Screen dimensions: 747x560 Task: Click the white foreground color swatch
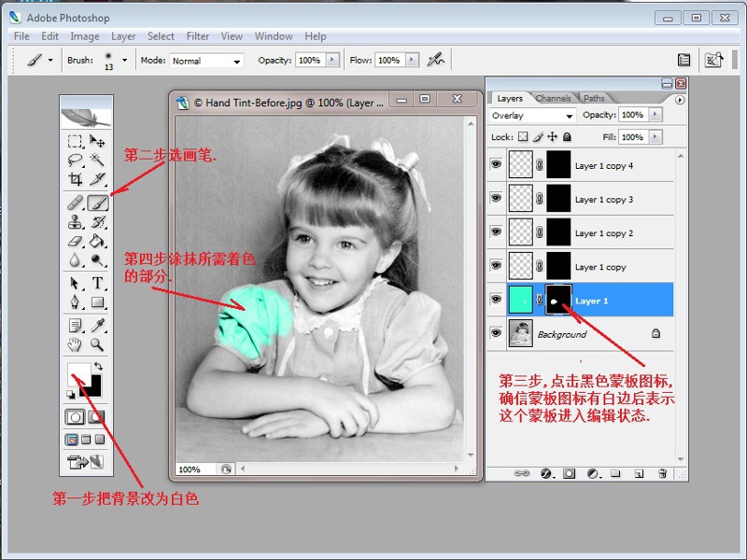[x=78, y=375]
